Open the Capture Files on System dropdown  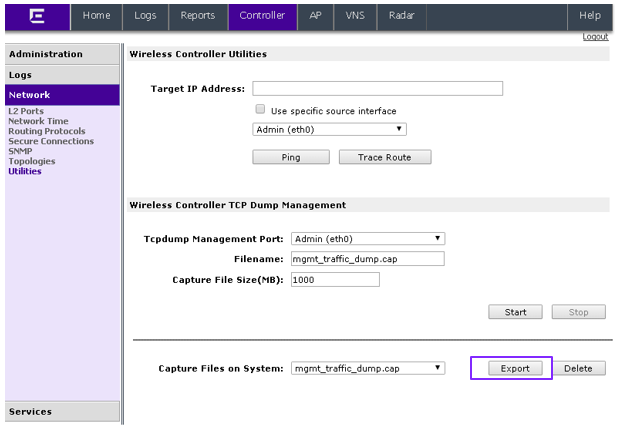pyautogui.click(x=368, y=368)
